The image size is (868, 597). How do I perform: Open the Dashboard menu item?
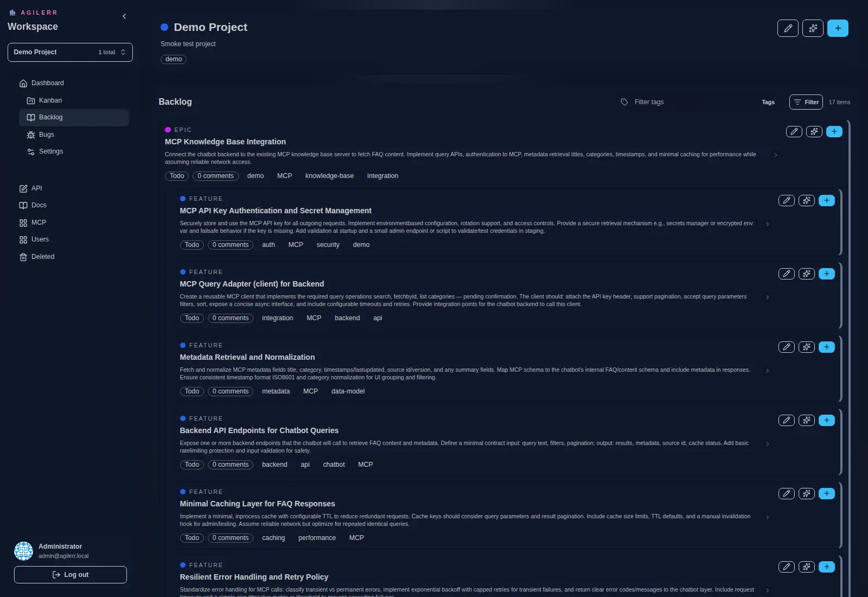click(x=47, y=83)
